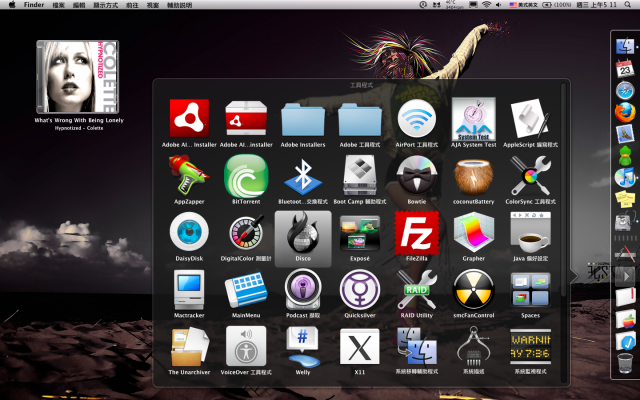This screenshot has width=640, height=400.
Task: Open Boot Camp 輔助程式
Action: pos(360,176)
